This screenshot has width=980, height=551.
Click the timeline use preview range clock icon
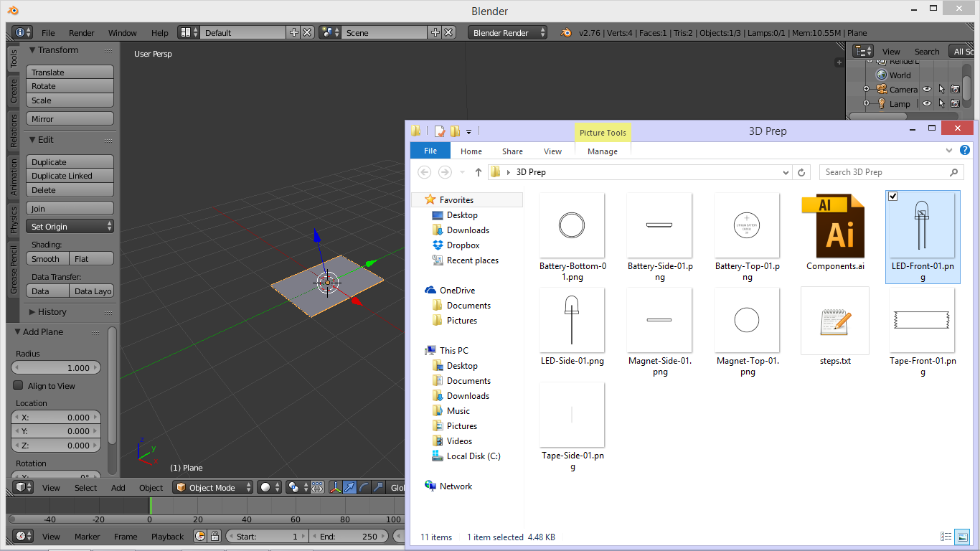coord(200,536)
